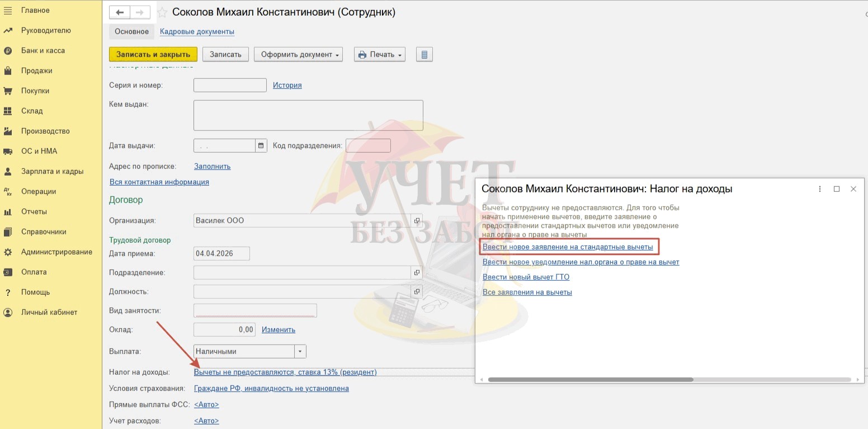Click the Серия и номер input field
The height and width of the screenshot is (429, 868).
230,85
